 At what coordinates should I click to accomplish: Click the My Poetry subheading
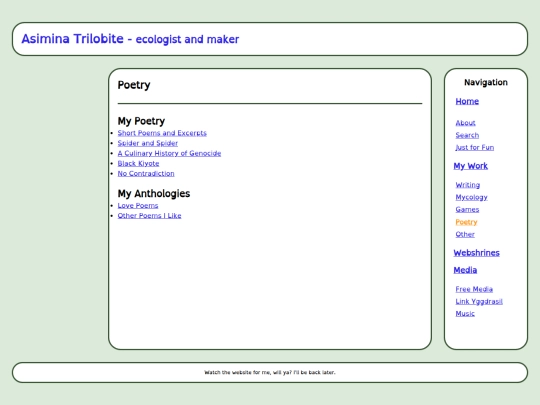tap(141, 121)
